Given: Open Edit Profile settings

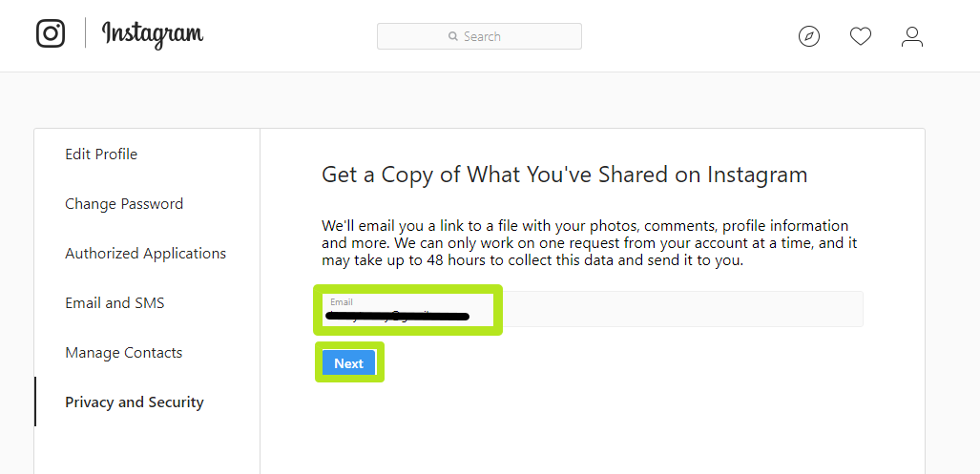Looking at the screenshot, I should [x=101, y=155].
